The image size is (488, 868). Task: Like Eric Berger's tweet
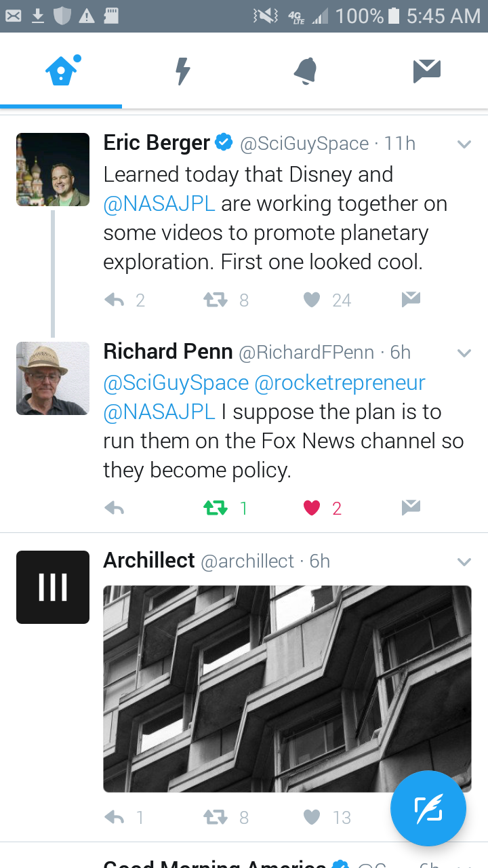coord(312,300)
